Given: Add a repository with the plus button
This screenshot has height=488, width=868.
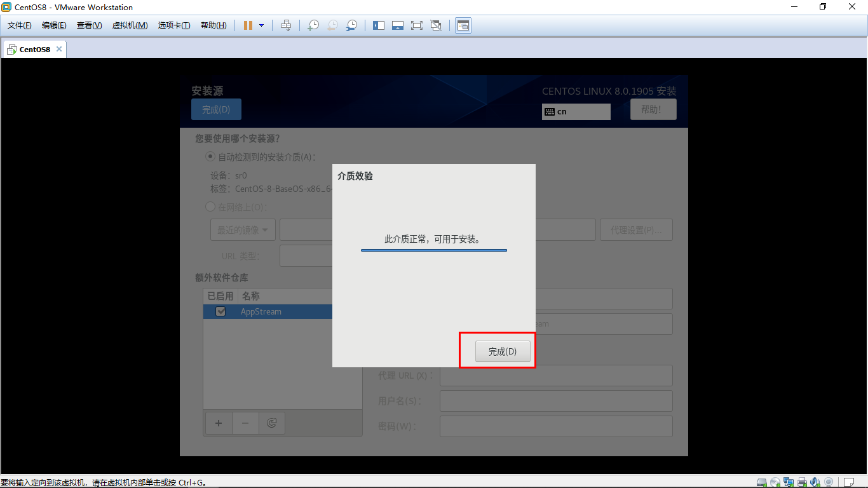Looking at the screenshot, I should coord(219,423).
